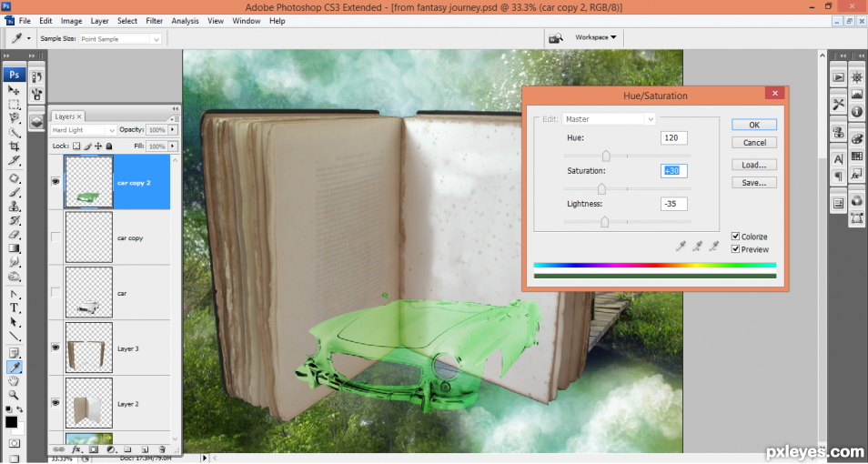Select the Notes tool
The height and width of the screenshot is (464, 868).
point(14,353)
